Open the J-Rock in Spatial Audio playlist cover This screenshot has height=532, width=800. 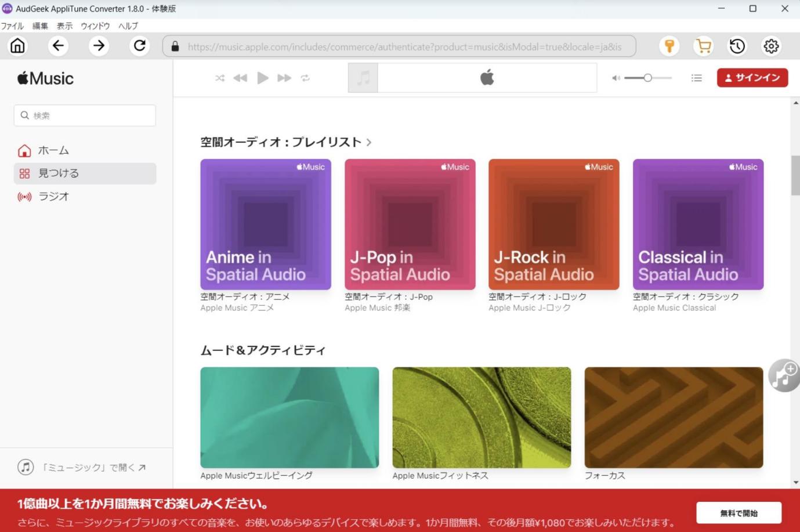pos(554,225)
